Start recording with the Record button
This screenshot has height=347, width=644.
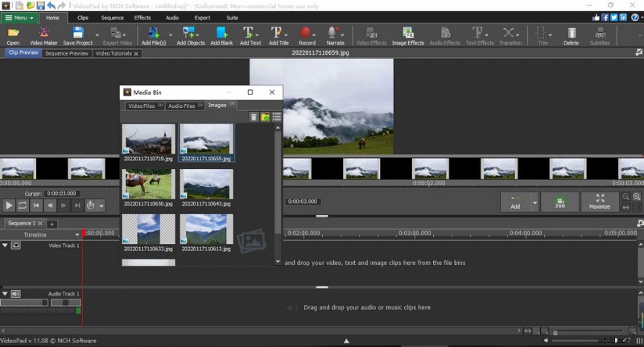[307, 35]
